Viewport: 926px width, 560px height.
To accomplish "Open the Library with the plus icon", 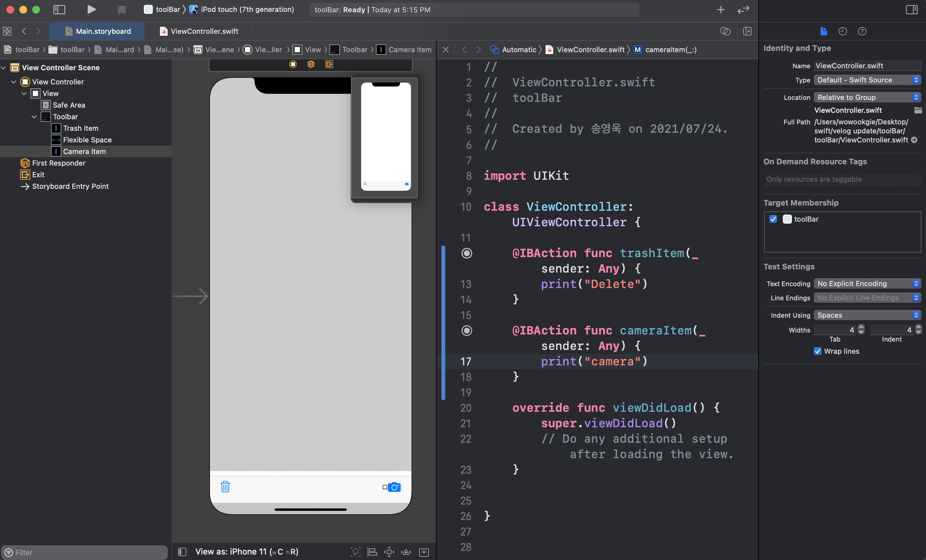I will 720,10.
